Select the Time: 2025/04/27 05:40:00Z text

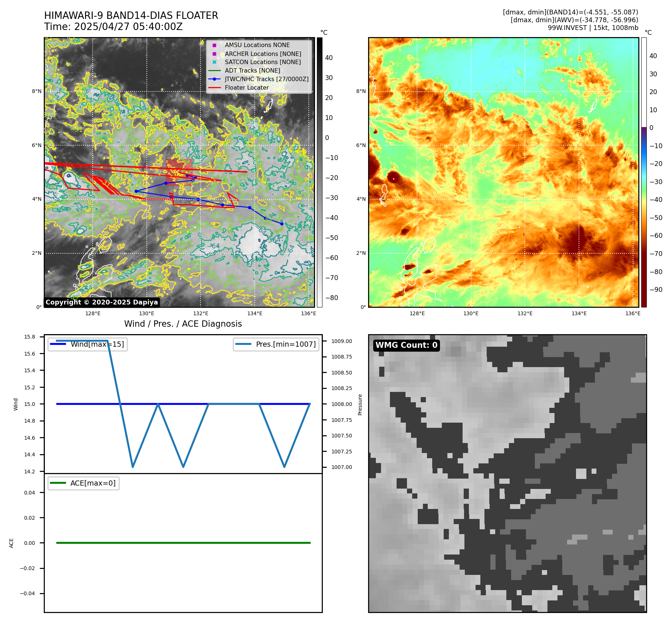(x=113, y=27)
